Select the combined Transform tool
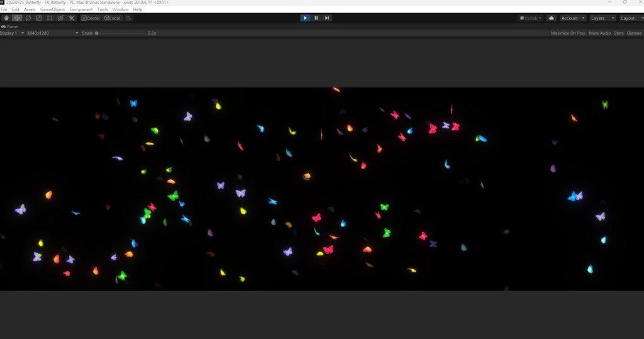 60,18
